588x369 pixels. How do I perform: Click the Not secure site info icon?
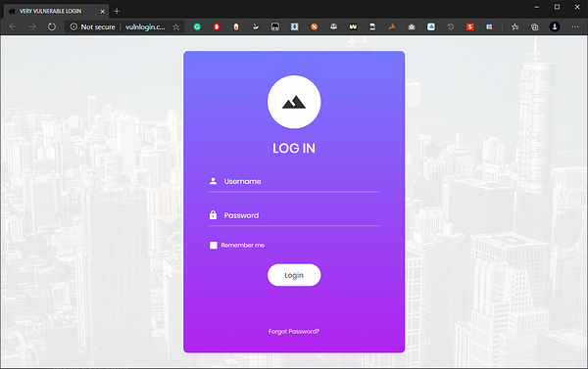point(73,26)
